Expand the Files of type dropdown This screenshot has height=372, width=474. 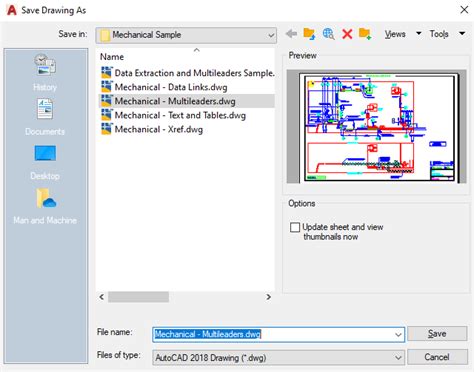398,358
